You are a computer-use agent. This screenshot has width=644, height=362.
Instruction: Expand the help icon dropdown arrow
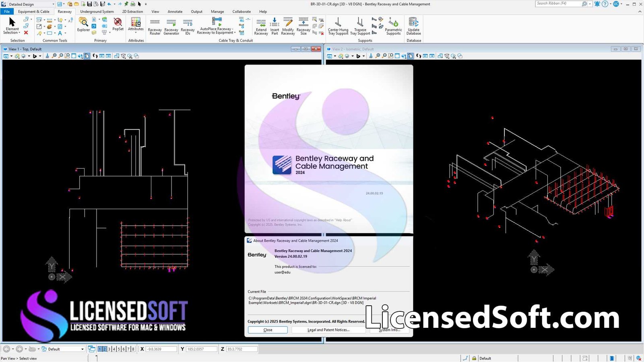tap(610, 4)
